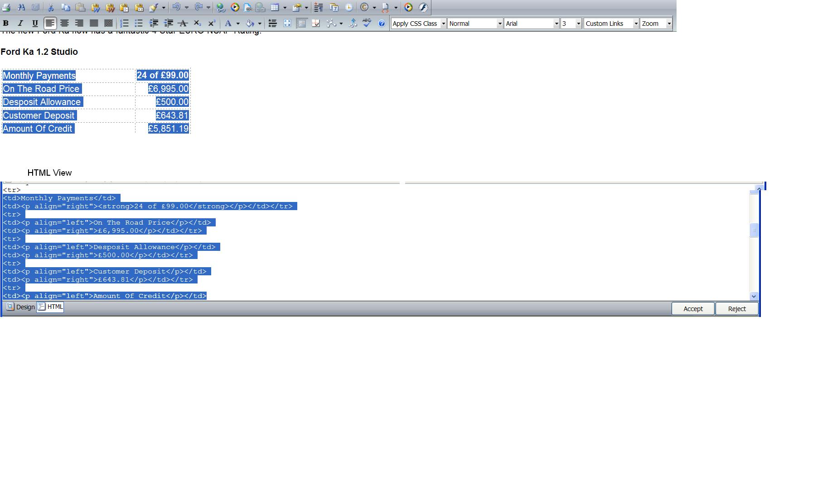Image resolution: width=832 pixels, height=504 pixels.
Task: Toggle left alignment
Action: tap(50, 23)
